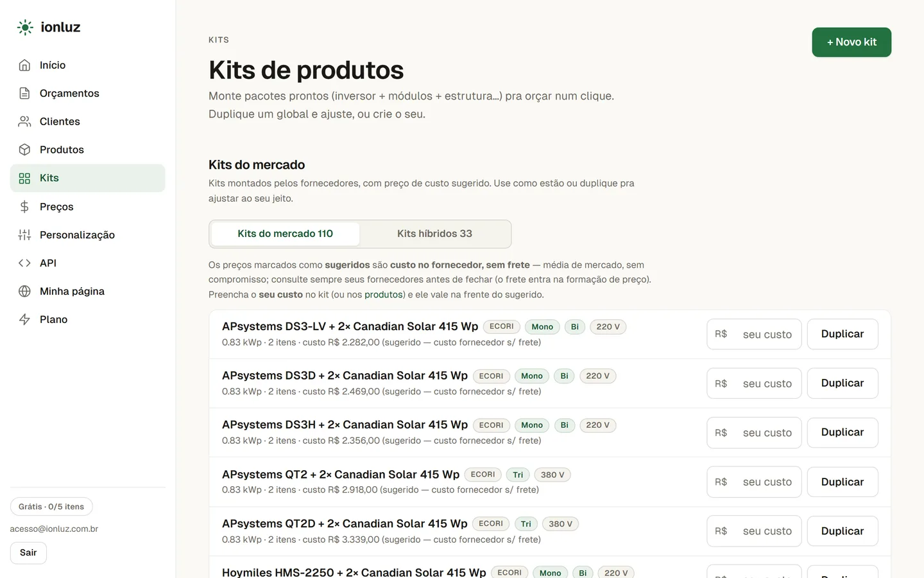Click the ECORI tag on APsystems DS3-LV

502,327
